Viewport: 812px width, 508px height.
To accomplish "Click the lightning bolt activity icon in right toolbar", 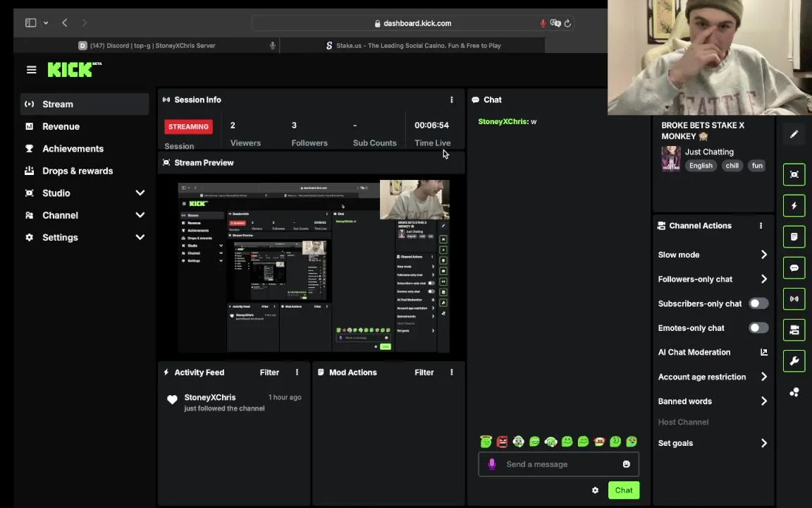I will click(x=794, y=206).
